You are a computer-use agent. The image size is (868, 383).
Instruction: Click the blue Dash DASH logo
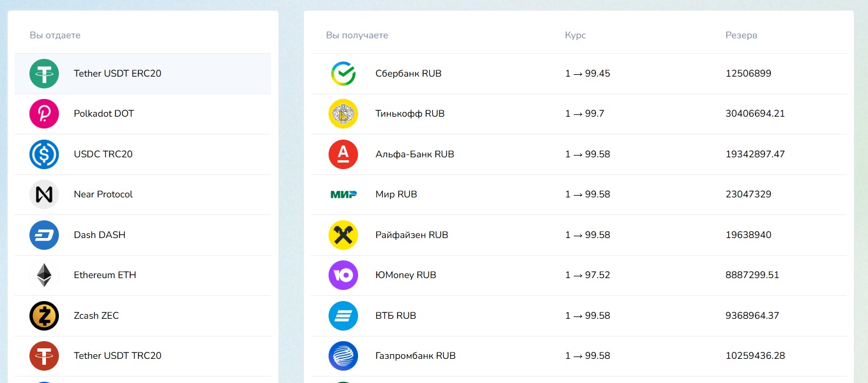pos(44,235)
